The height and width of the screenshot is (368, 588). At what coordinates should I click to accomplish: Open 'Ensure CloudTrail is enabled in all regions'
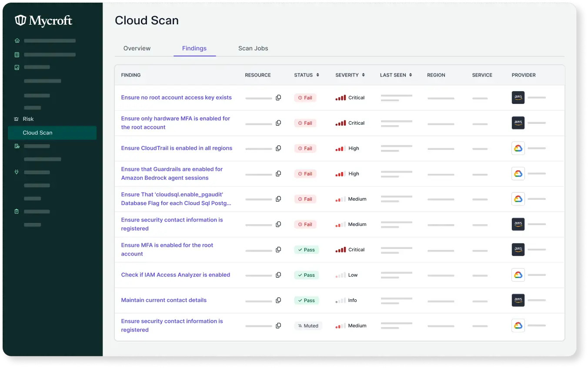(177, 148)
